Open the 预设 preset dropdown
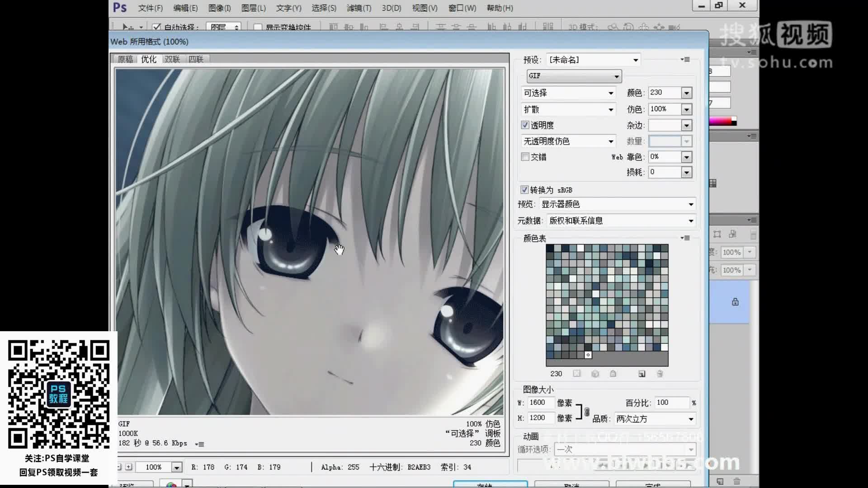 594,60
